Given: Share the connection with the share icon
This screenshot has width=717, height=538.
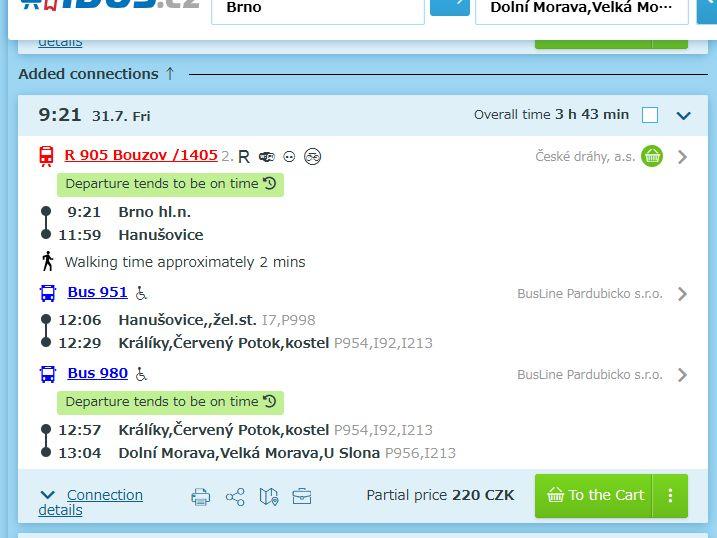Looking at the screenshot, I should [x=235, y=496].
